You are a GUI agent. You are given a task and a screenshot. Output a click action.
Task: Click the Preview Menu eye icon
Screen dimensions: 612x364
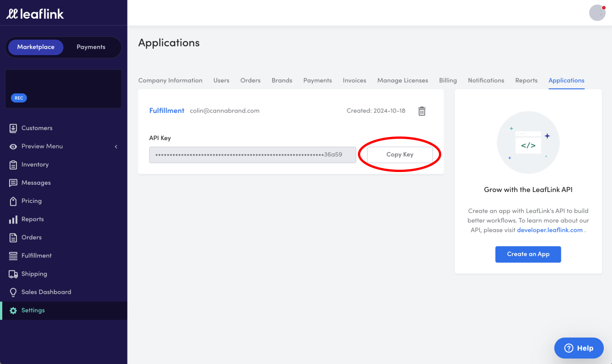tap(13, 147)
